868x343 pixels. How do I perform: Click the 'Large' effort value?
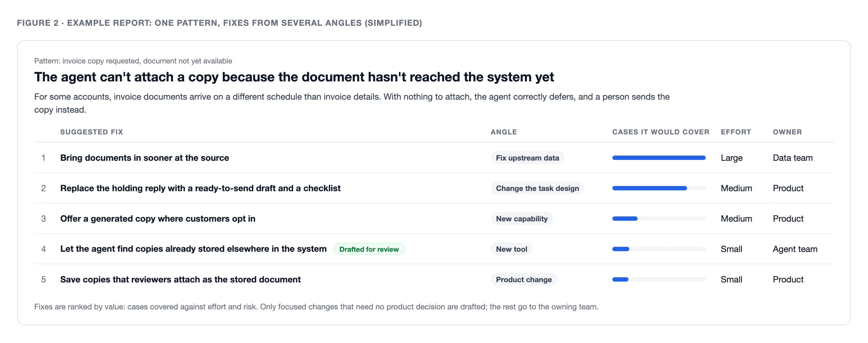click(x=731, y=158)
